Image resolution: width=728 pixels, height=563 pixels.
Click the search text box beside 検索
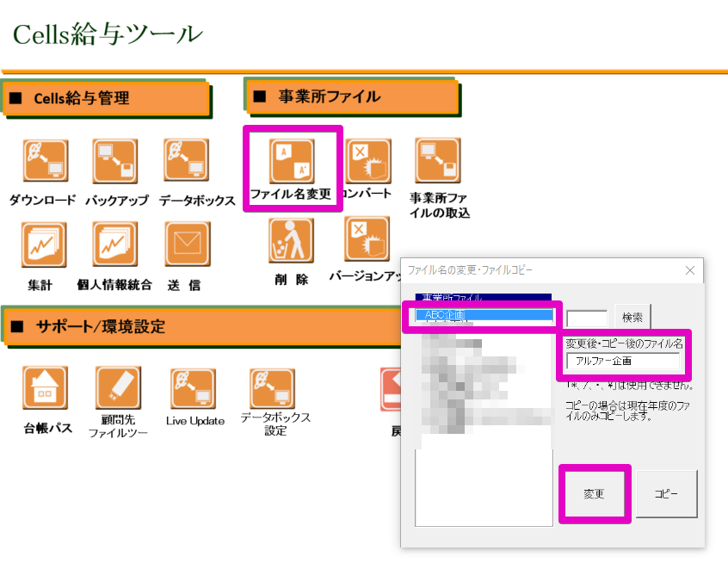point(587,319)
